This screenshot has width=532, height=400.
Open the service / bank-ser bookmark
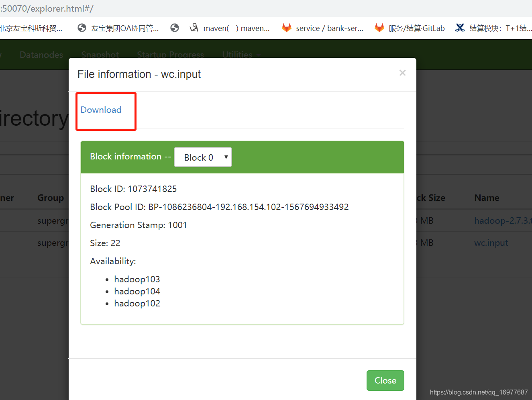point(330,28)
